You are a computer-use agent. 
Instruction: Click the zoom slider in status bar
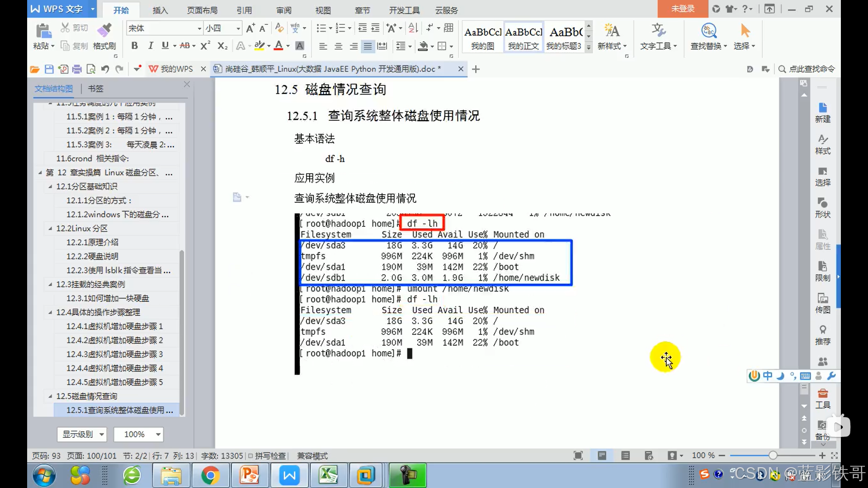[x=773, y=455]
